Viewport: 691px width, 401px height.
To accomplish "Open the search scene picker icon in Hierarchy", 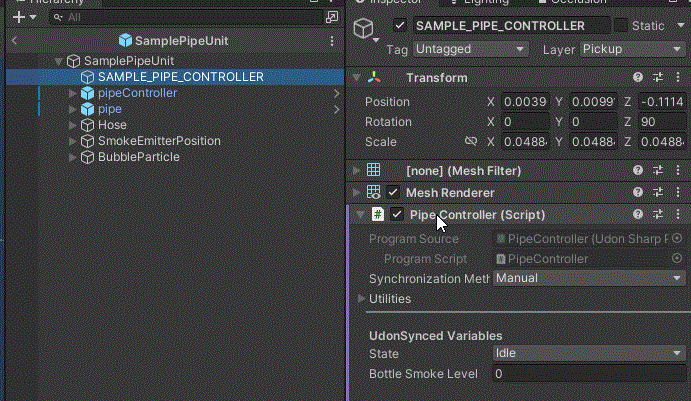I will click(x=331, y=17).
